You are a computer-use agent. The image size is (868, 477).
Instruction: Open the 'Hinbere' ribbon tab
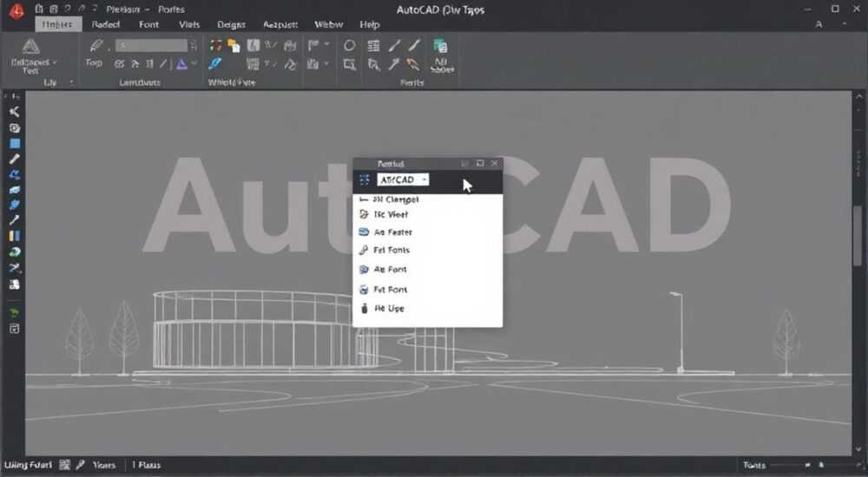(x=58, y=24)
